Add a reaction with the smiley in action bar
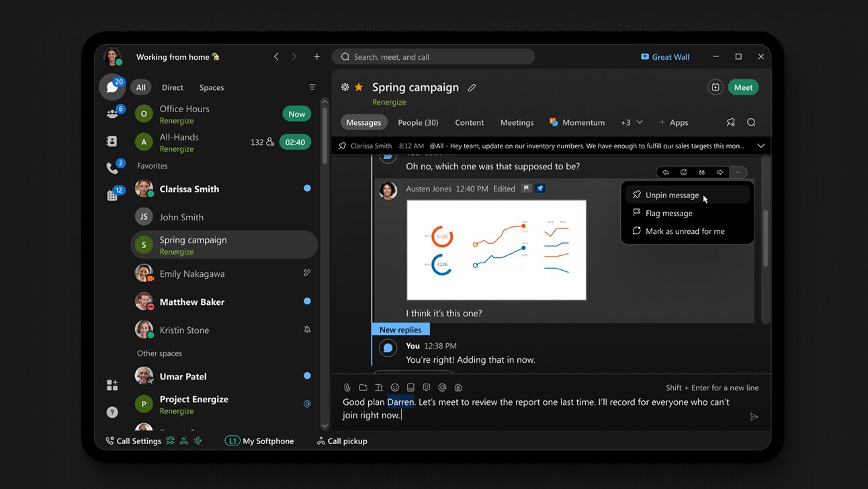868x489 pixels. (684, 173)
